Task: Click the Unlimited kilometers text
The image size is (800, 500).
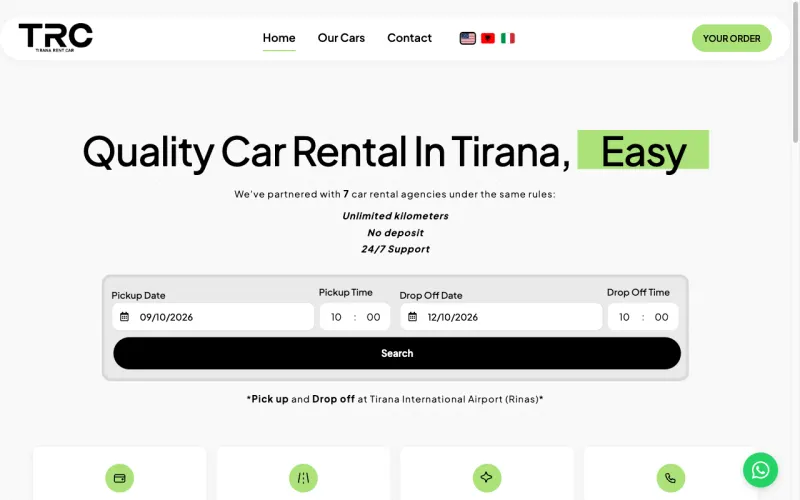Action: (395, 216)
